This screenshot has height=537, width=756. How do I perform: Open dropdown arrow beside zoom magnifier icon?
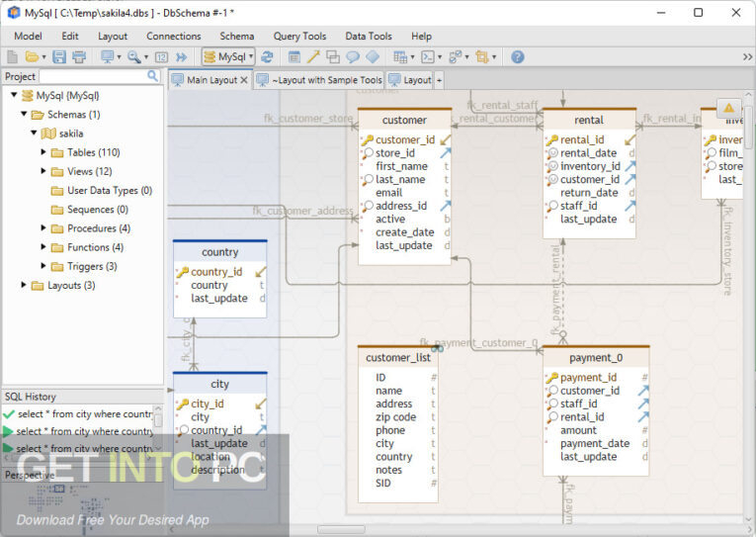tap(146, 57)
